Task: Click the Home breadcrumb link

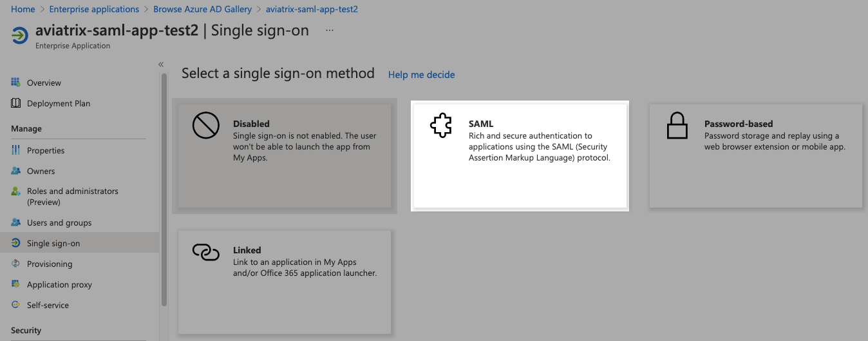Action: (x=23, y=9)
